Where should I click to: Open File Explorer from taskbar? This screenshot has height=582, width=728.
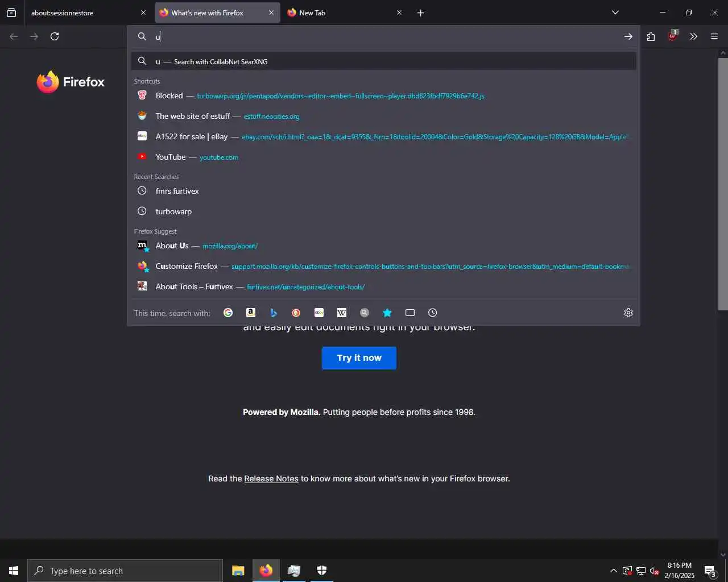(x=238, y=571)
